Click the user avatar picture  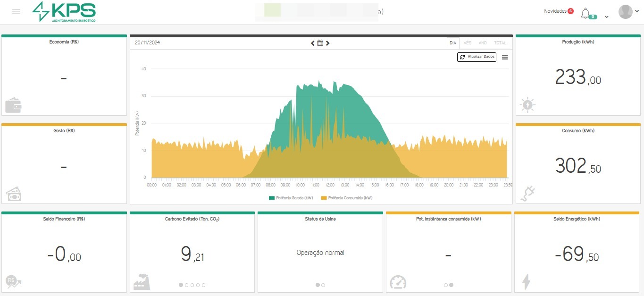pos(625,12)
